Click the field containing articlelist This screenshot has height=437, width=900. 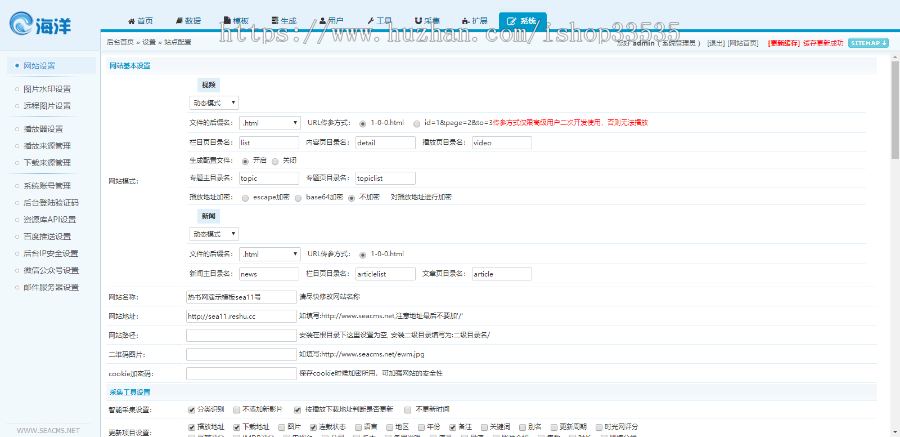[x=385, y=274]
